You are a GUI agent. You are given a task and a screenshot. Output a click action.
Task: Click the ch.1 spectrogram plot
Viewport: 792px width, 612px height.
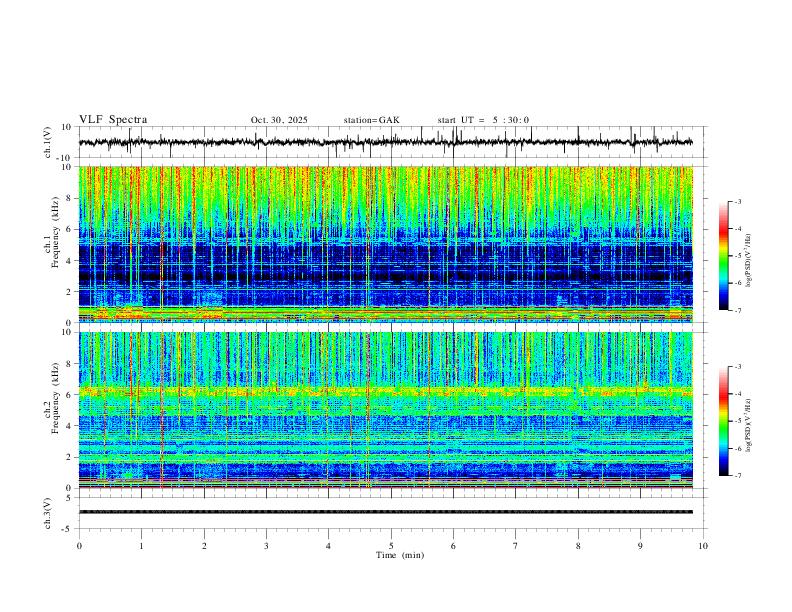pyautogui.click(x=385, y=244)
